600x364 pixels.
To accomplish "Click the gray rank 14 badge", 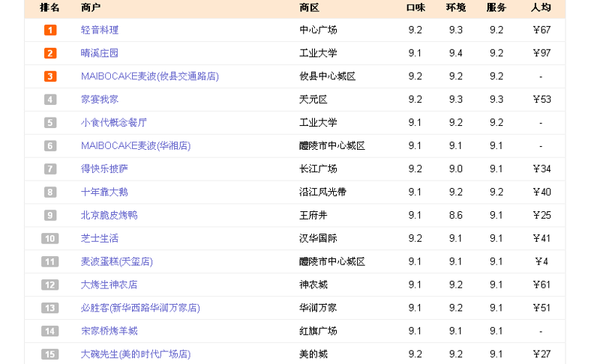I will click(x=50, y=331).
